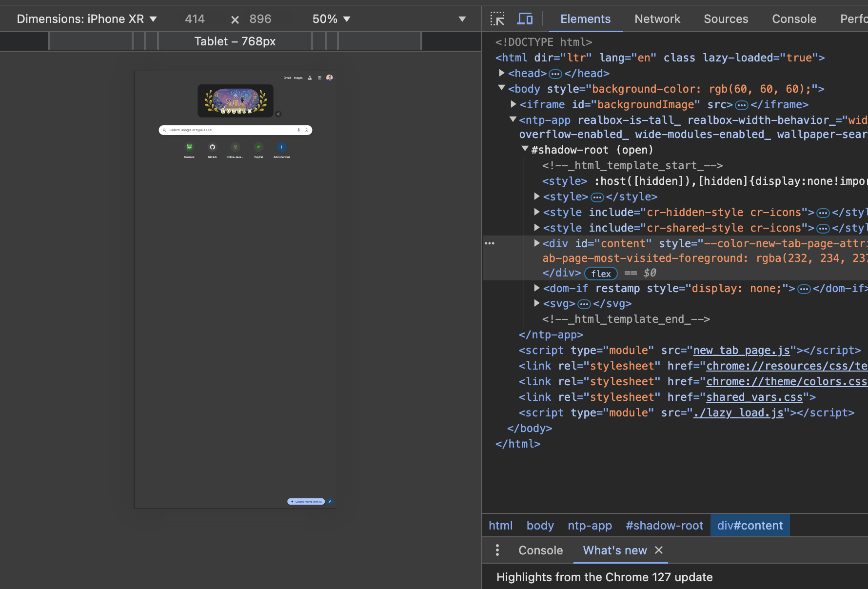Open the shared_vars.css stylesheet link
The width and height of the screenshot is (868, 589).
754,397
